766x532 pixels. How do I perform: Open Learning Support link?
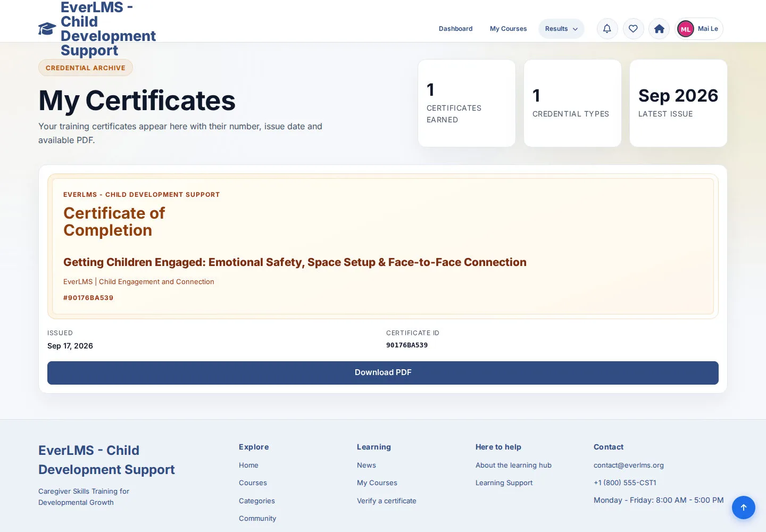tap(504, 483)
